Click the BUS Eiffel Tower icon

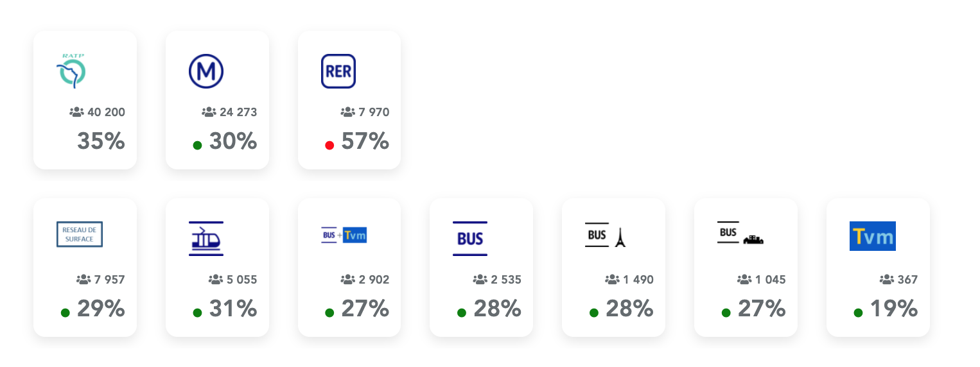point(606,235)
